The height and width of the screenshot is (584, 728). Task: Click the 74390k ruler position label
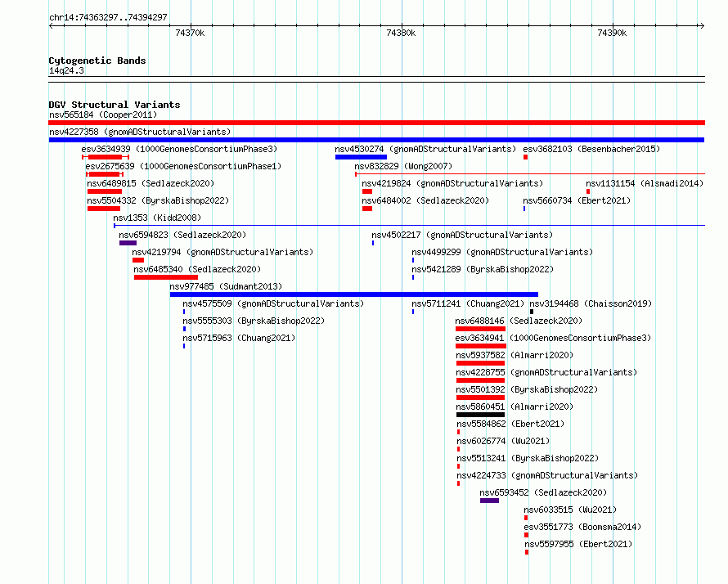pyautogui.click(x=612, y=33)
